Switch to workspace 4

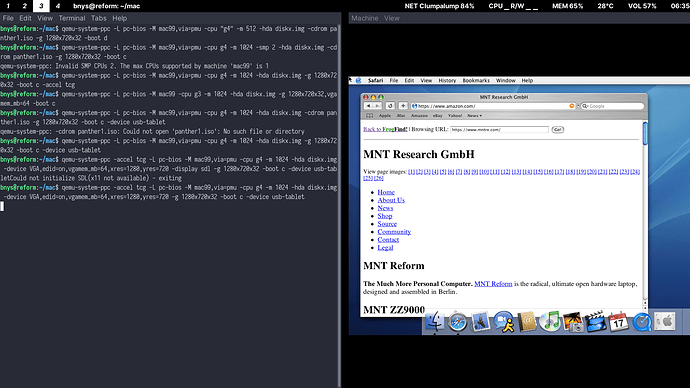(x=58, y=6)
